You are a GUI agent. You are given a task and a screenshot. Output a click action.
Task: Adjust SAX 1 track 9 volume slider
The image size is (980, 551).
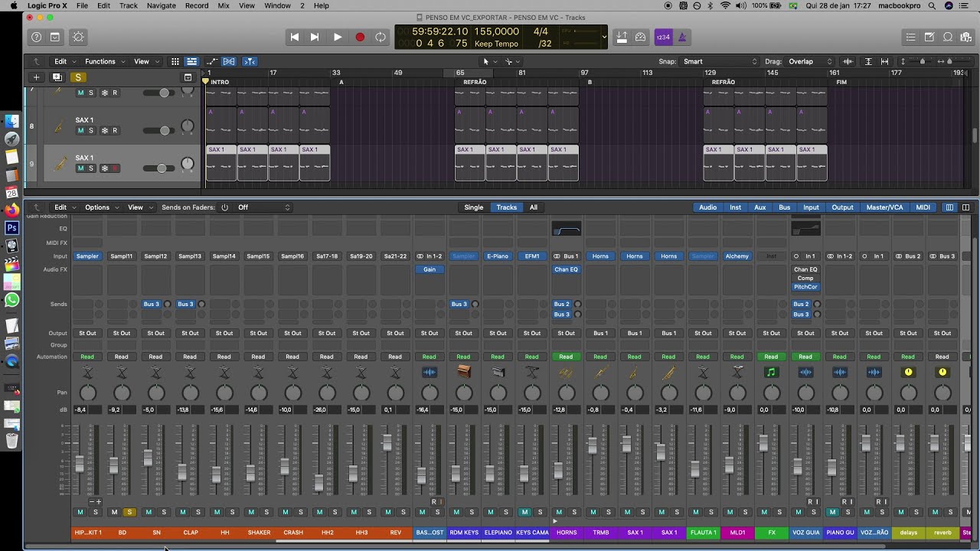tap(162, 168)
